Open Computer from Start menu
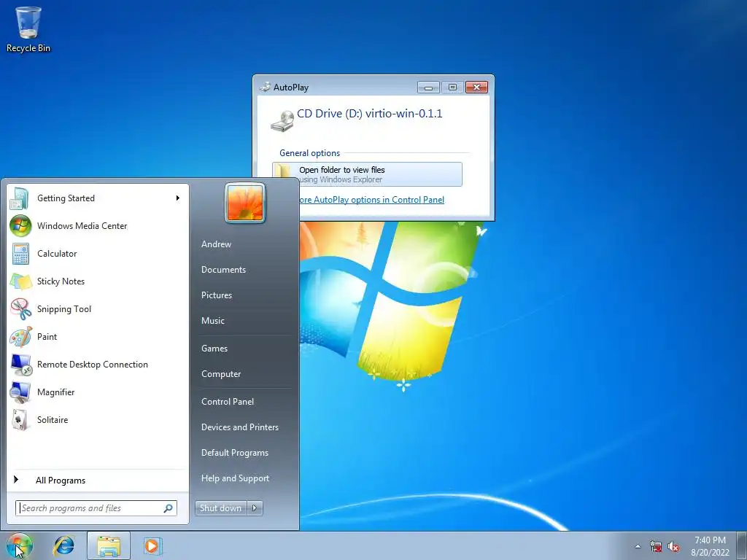The width and height of the screenshot is (747, 560). point(221,374)
